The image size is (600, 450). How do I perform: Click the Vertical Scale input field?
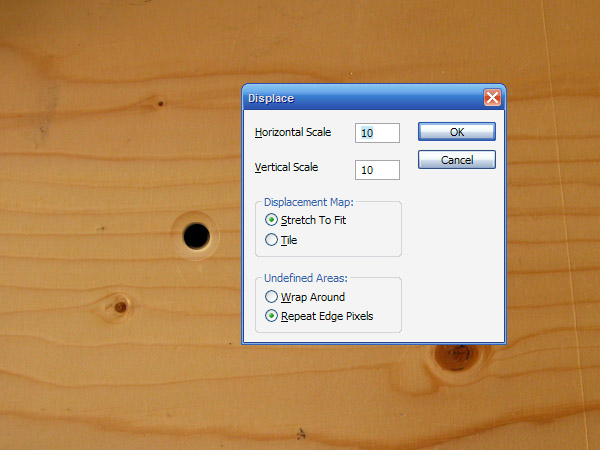[x=377, y=170]
